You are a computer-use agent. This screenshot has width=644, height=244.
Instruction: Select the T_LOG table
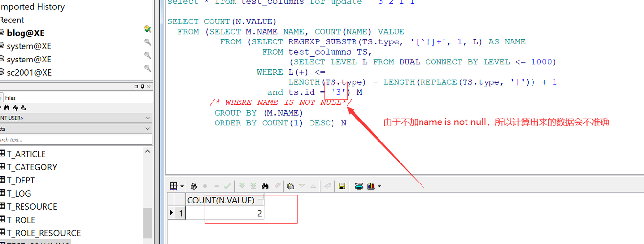19,193
